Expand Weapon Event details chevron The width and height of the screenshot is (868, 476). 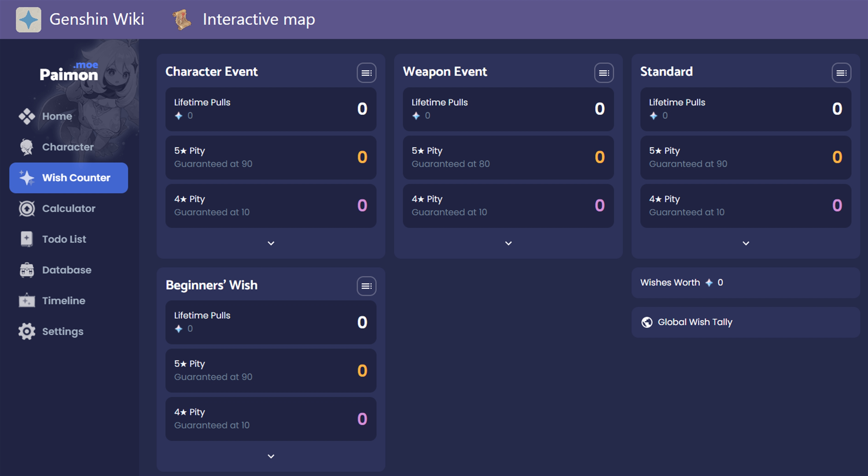(x=508, y=243)
